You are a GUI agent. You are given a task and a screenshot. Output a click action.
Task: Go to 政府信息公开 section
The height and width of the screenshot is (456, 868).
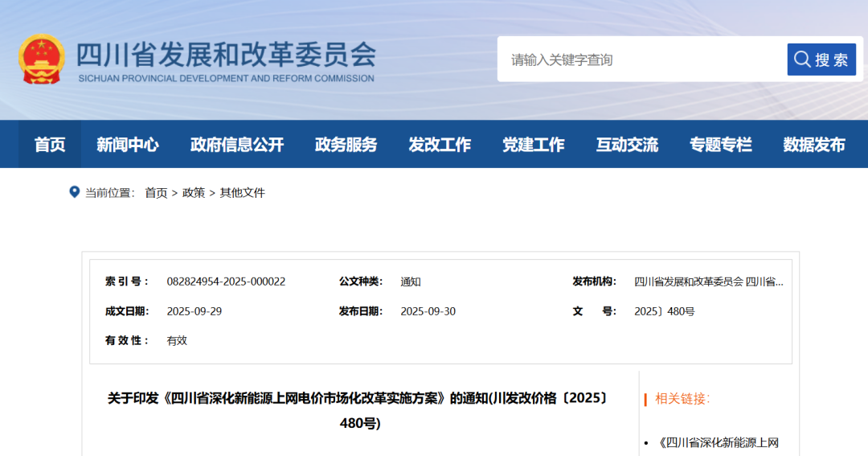click(237, 145)
